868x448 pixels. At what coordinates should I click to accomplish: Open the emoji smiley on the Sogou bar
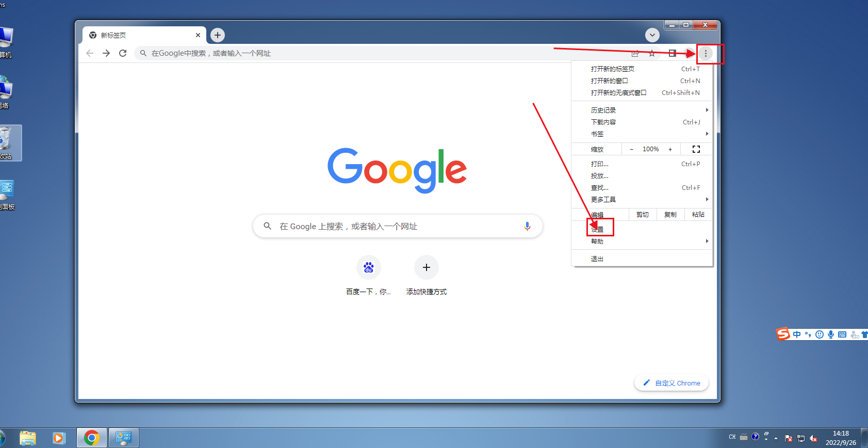pos(819,334)
